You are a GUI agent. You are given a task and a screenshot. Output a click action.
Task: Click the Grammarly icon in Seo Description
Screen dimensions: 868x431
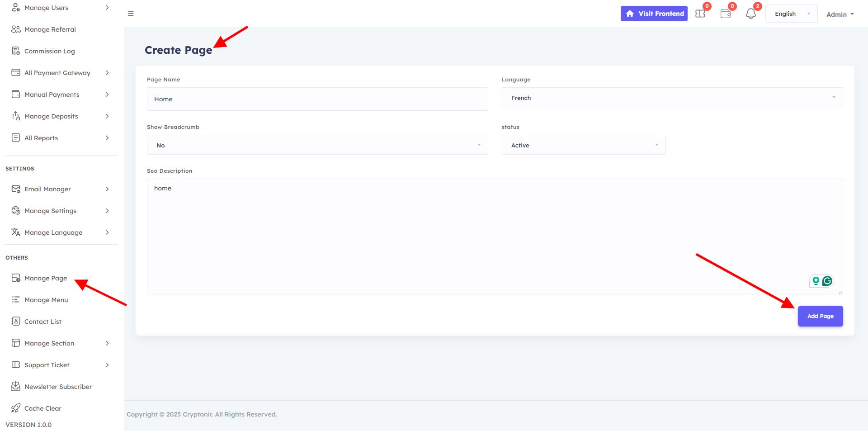[x=827, y=281]
